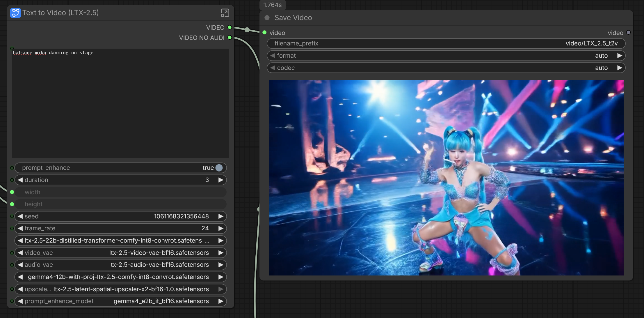This screenshot has width=644, height=318.
Task: Decrease duration with the left arrow
Action: tap(20, 180)
